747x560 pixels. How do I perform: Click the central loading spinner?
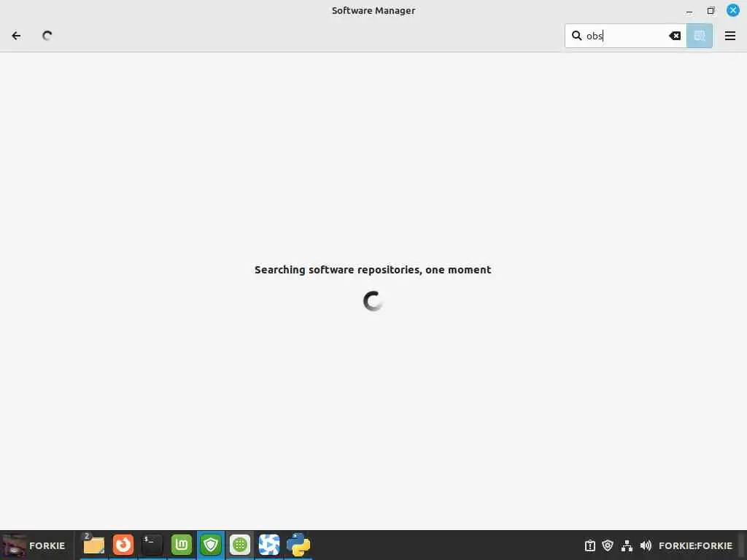373,301
